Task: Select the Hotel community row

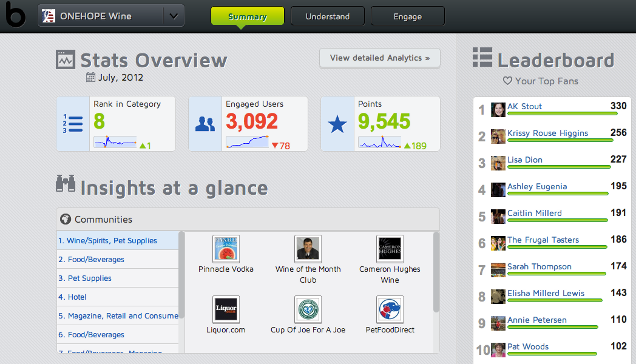Action: click(118, 297)
